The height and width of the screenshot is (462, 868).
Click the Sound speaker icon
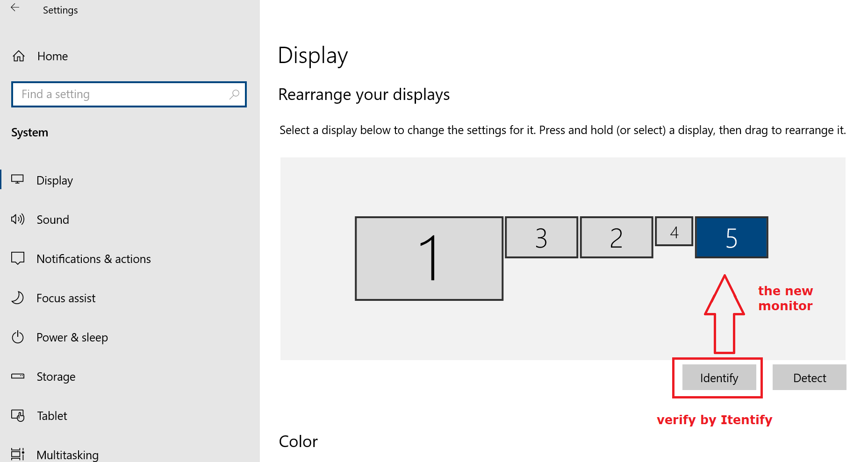[x=18, y=219]
